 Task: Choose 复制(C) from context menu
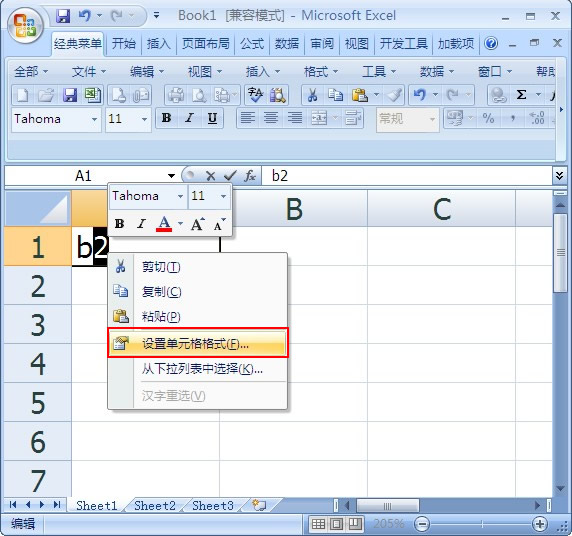click(x=197, y=292)
